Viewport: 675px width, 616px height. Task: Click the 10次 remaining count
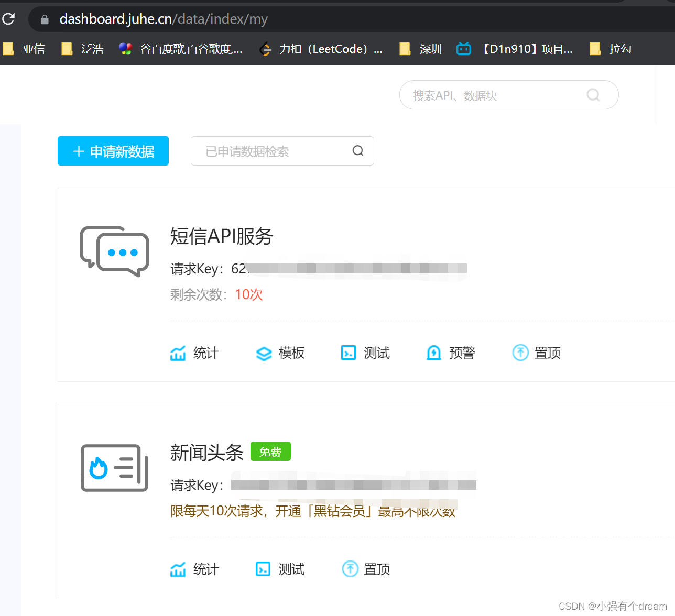pos(249,294)
